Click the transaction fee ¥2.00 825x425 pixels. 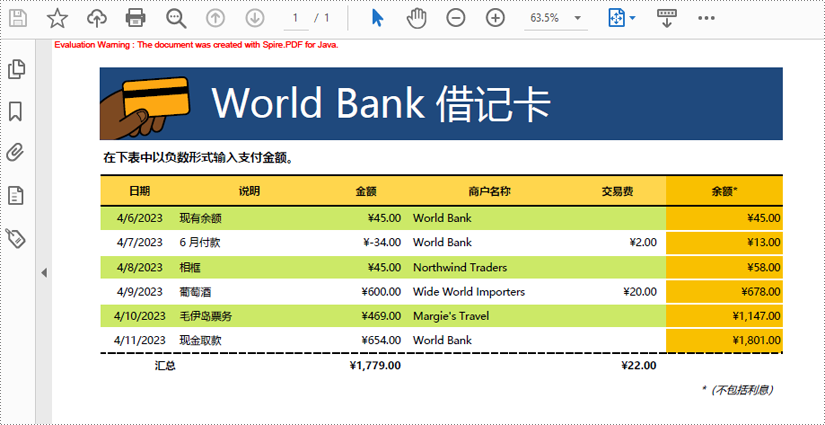[643, 242]
